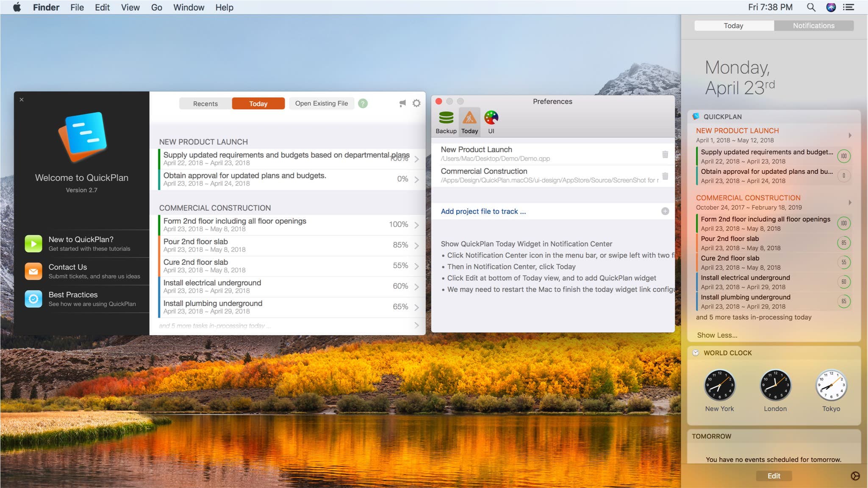Switch to the Notifications segment
The image size is (868, 488).
coord(813,26)
